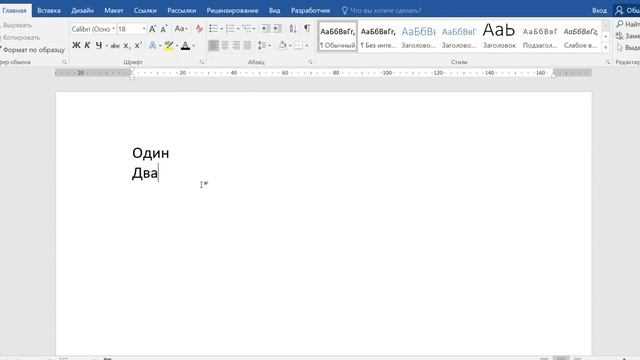Open Clipboard pane launcher
This screenshot has width=640, height=360.
pos(64,62)
